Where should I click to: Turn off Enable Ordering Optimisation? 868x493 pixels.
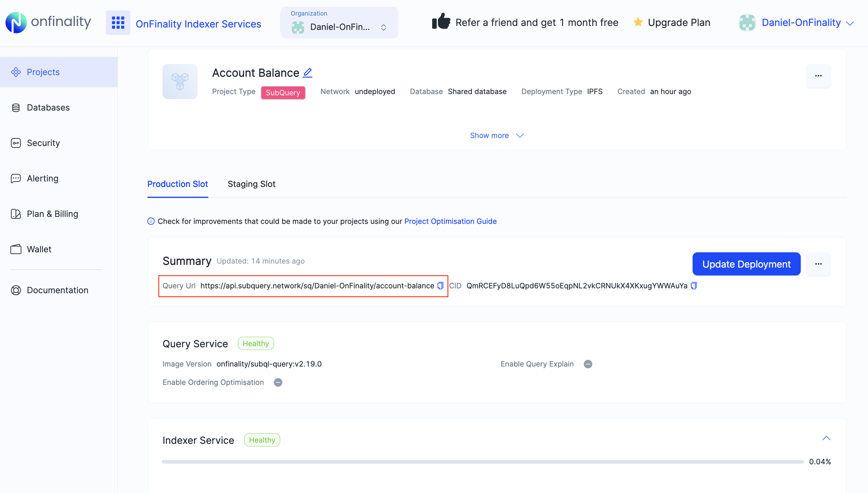278,382
